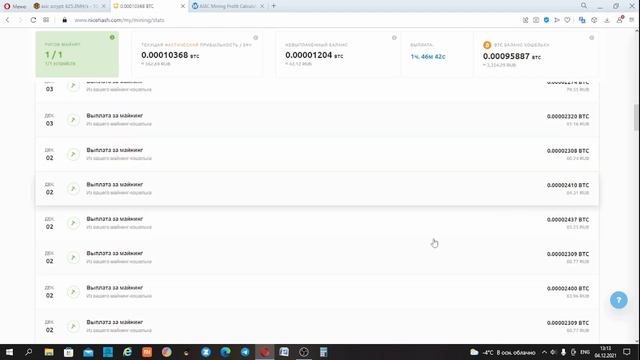This screenshot has width=640, height=360.
Task: Click arrow icon of 0.00002437 BTC payout
Action: pos(73,223)
